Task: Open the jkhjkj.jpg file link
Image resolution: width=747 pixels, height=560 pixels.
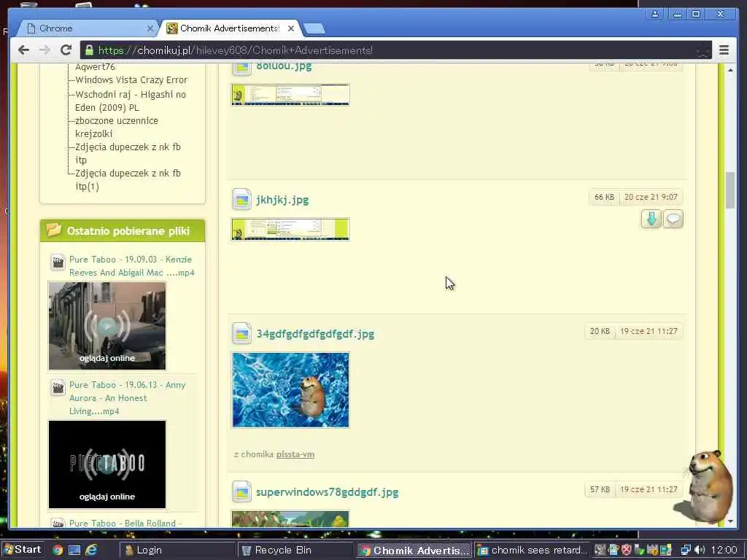Action: tap(282, 200)
